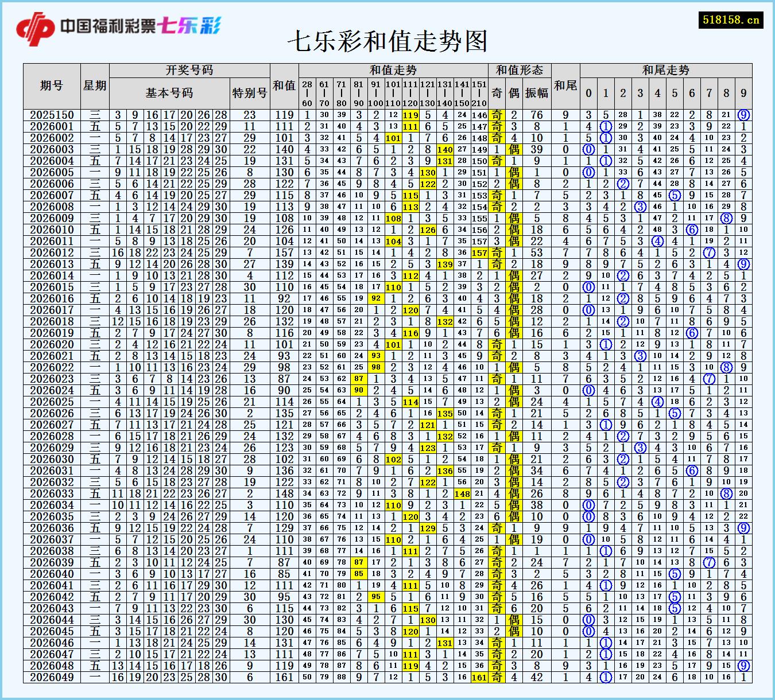The image size is (775, 700).
Task: Click the 七乐彩 logo text beside the lottery name
Action: (190, 26)
